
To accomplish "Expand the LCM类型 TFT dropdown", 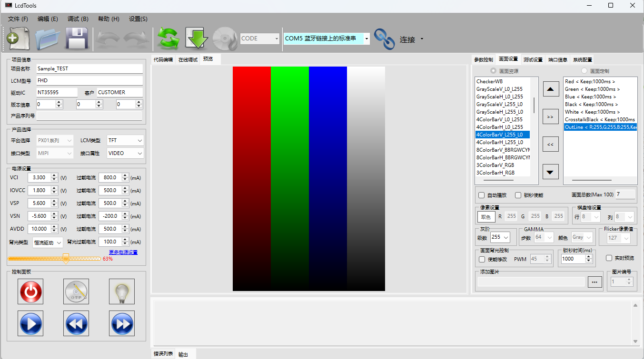I will [x=125, y=140].
